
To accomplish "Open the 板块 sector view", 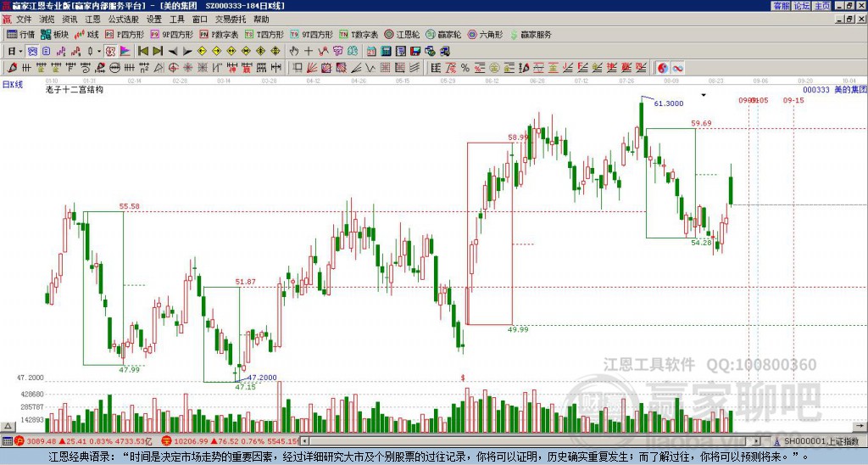I will pos(54,34).
